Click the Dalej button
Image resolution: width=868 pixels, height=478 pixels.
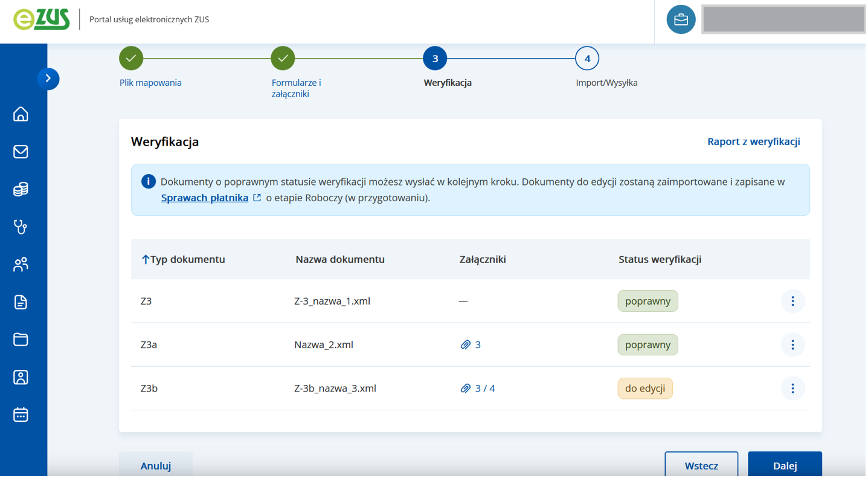(x=784, y=465)
